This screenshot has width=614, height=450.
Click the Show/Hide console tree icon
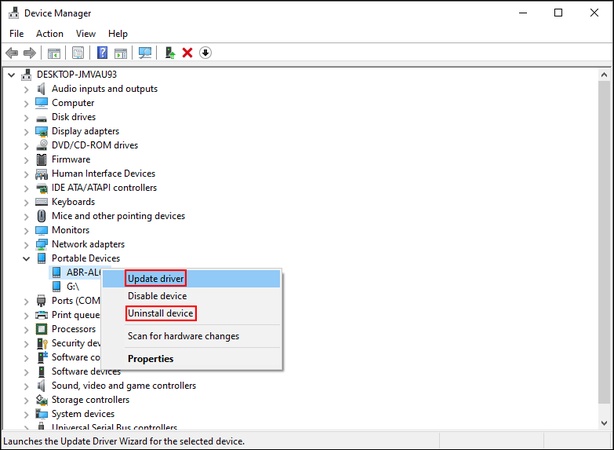click(x=54, y=53)
